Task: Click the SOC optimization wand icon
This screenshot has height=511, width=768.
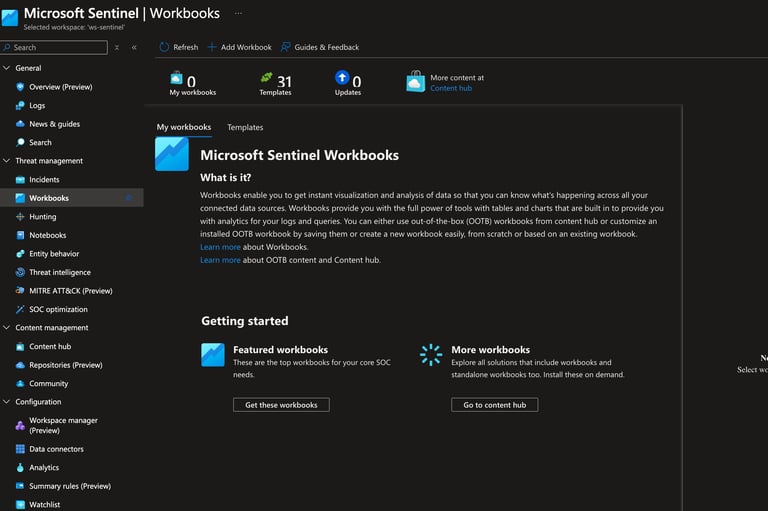Action: (x=20, y=309)
